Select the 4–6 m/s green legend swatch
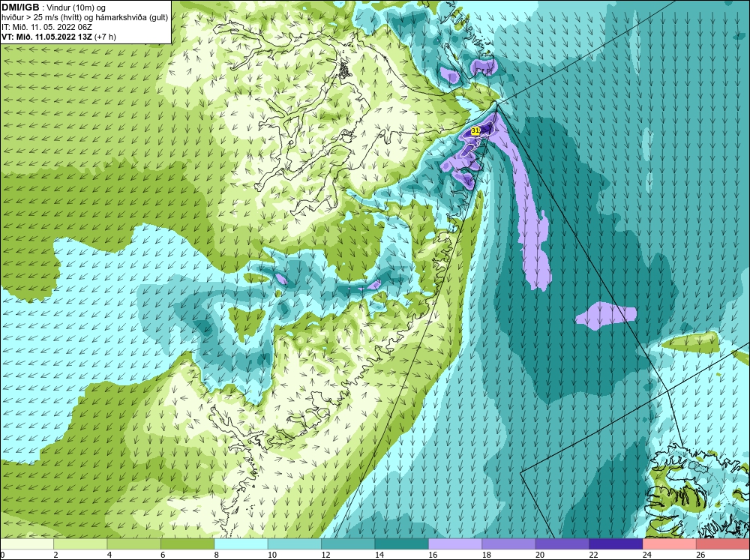The width and height of the screenshot is (750, 560). click(134, 544)
